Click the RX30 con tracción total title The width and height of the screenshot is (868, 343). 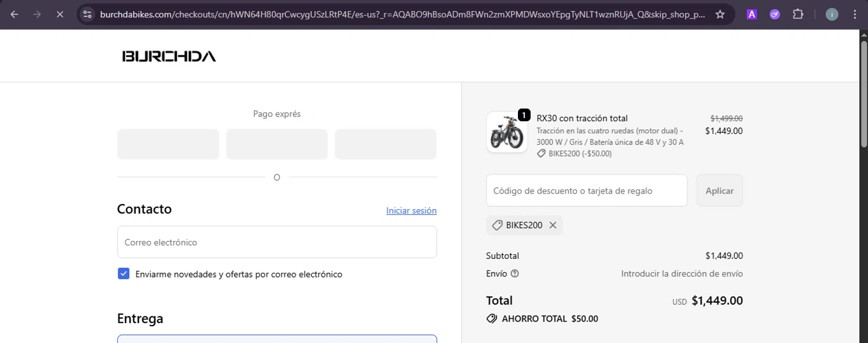coord(582,118)
